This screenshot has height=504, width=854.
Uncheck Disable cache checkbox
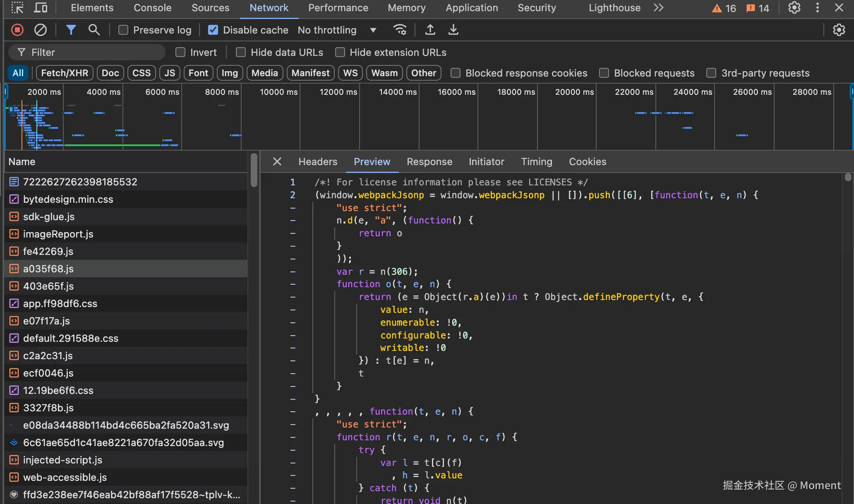(213, 30)
